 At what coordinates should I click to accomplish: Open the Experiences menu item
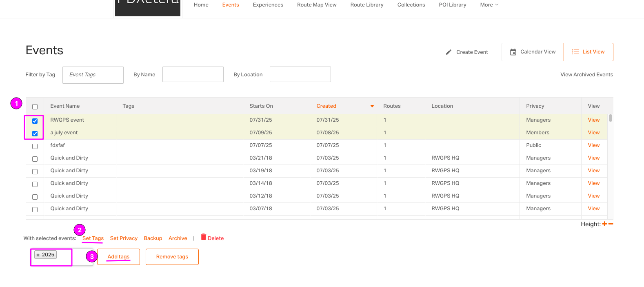(268, 5)
